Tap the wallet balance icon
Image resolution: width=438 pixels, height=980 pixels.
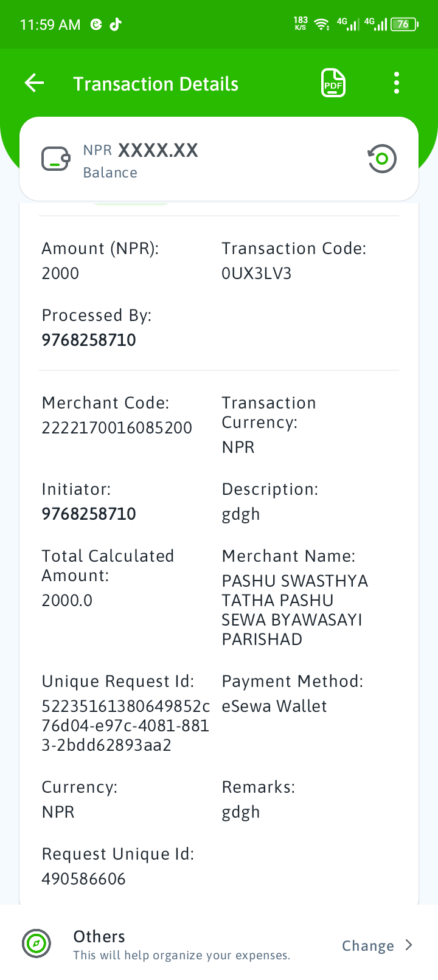(x=56, y=159)
